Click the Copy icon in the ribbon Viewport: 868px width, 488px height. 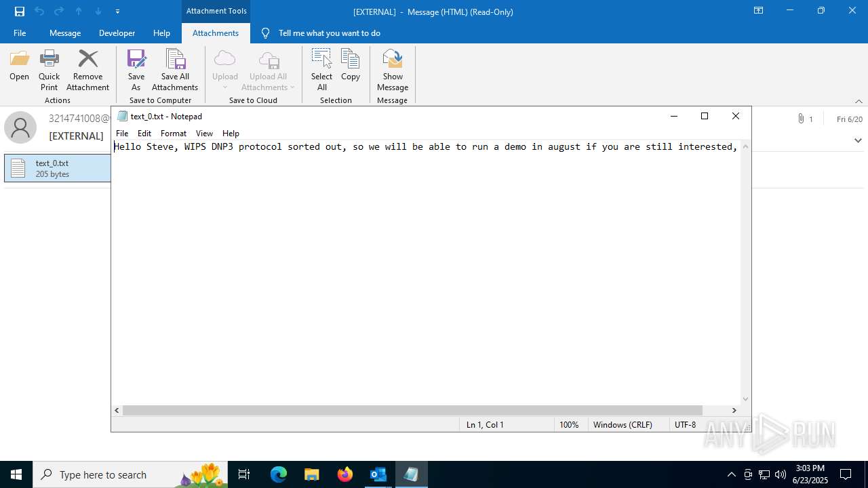click(x=350, y=59)
